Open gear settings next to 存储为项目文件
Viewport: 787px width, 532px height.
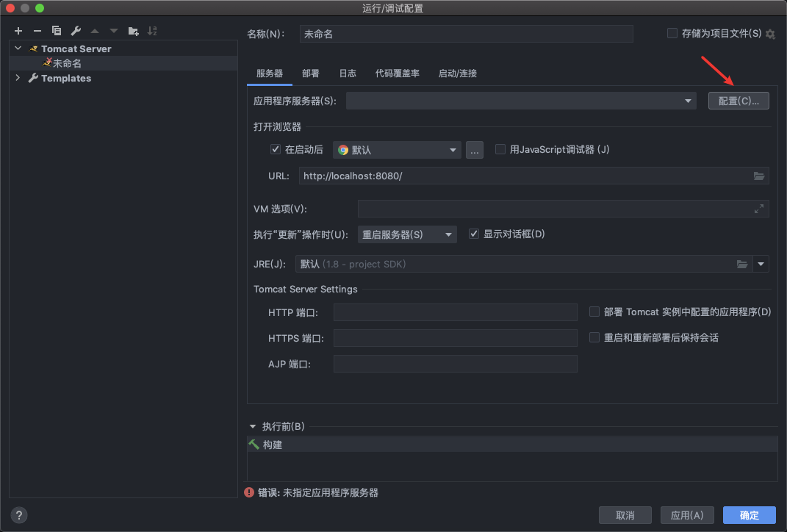click(770, 34)
